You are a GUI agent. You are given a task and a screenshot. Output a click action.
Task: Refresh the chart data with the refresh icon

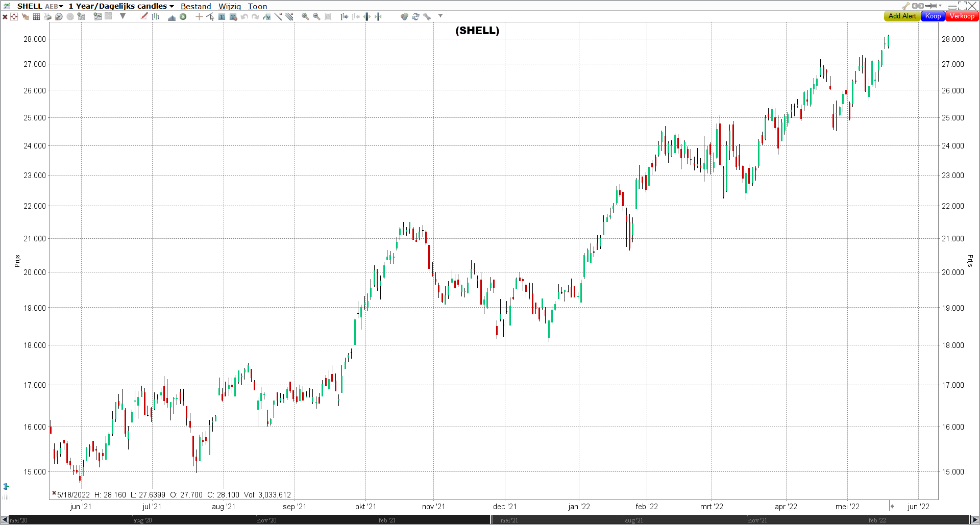tap(415, 16)
